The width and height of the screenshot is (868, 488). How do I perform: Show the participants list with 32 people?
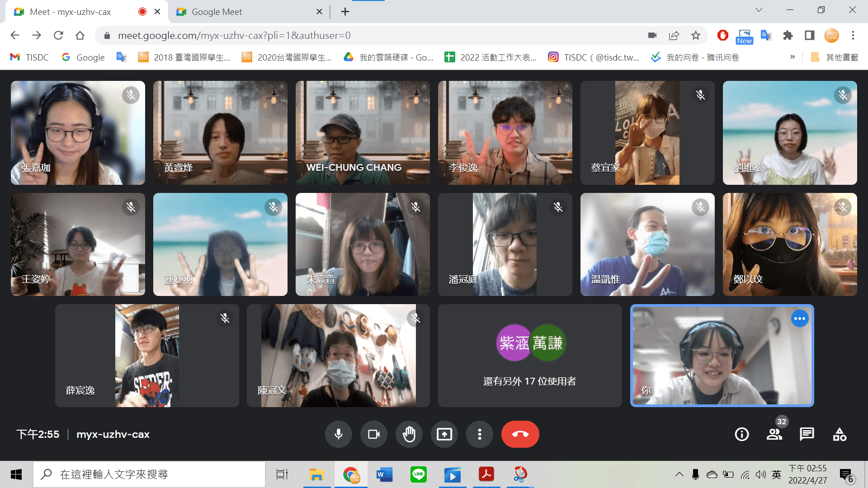point(774,434)
